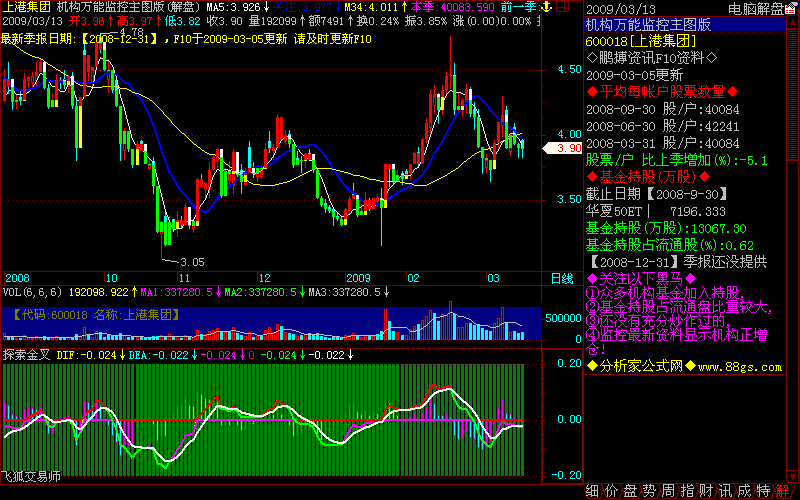
Task: Click the MA1:337280.5 volume average value
Action: click(176, 292)
